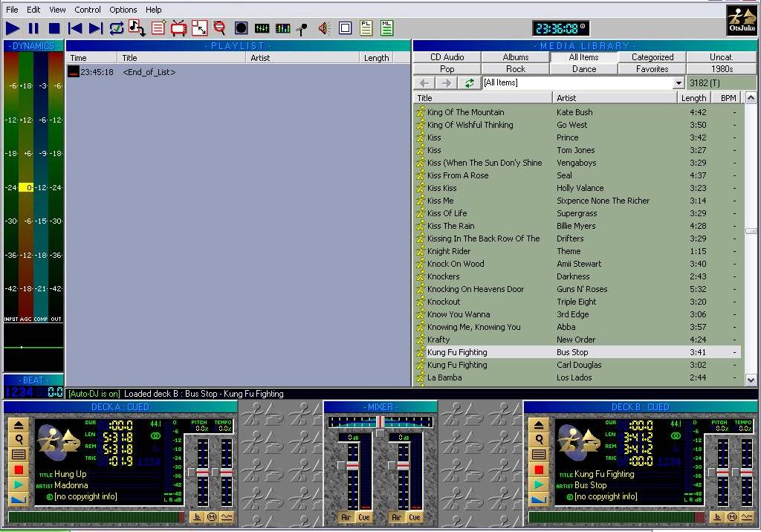
Task: Switch to CD Audio library tab
Action: pos(447,57)
